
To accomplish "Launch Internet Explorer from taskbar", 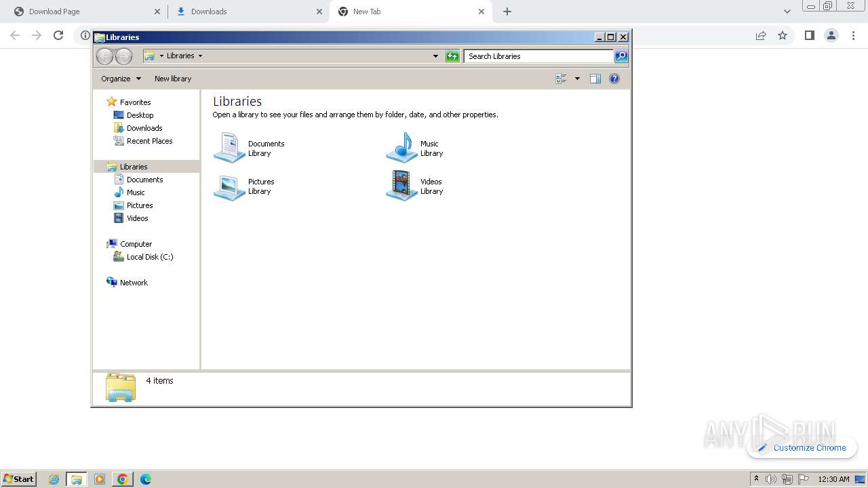I will point(54,479).
